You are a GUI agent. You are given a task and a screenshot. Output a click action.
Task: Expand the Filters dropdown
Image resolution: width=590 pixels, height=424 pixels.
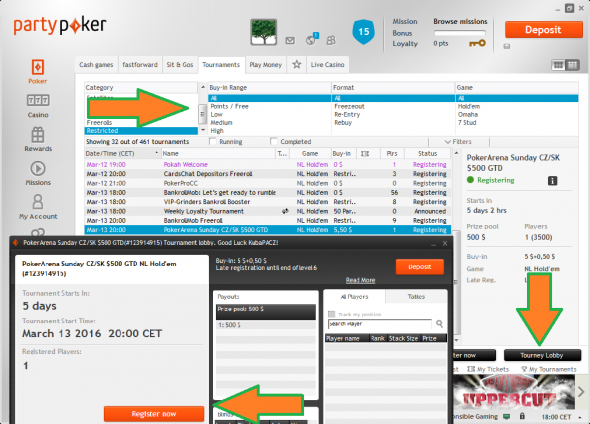[458, 142]
